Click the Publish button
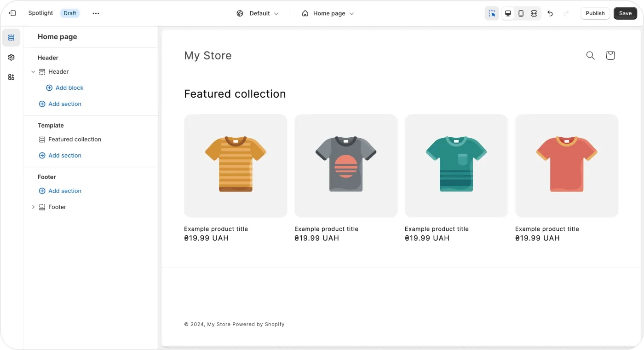 click(595, 13)
